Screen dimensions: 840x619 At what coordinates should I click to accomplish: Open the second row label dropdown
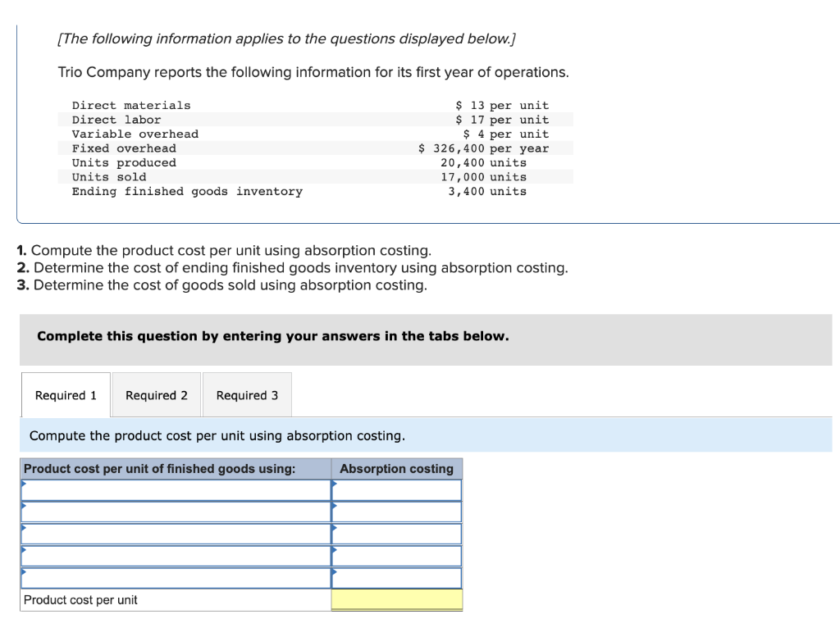172,512
